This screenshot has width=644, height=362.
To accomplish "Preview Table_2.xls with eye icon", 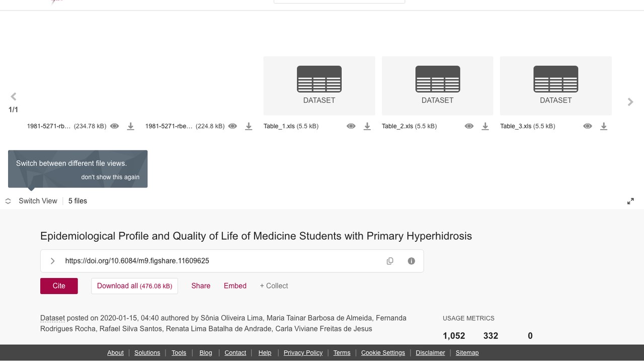I will click(x=469, y=126).
